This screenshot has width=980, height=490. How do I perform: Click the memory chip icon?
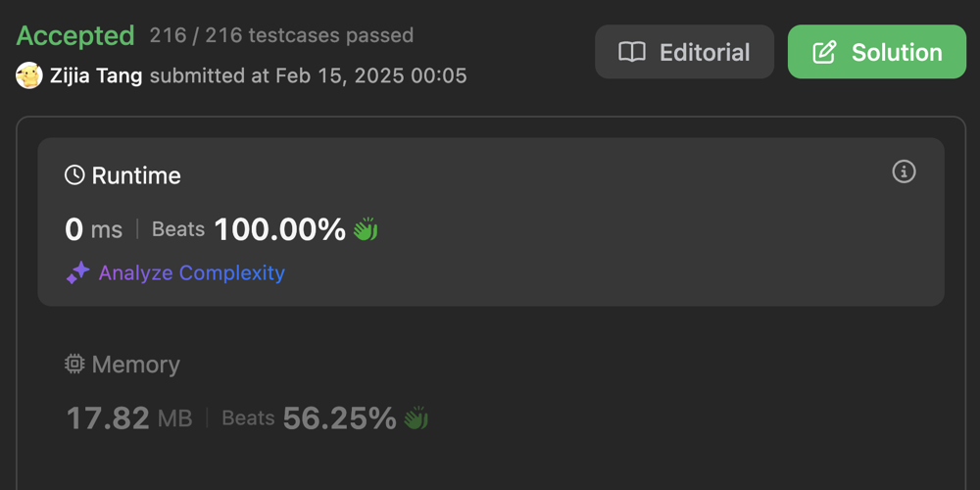[74, 365]
